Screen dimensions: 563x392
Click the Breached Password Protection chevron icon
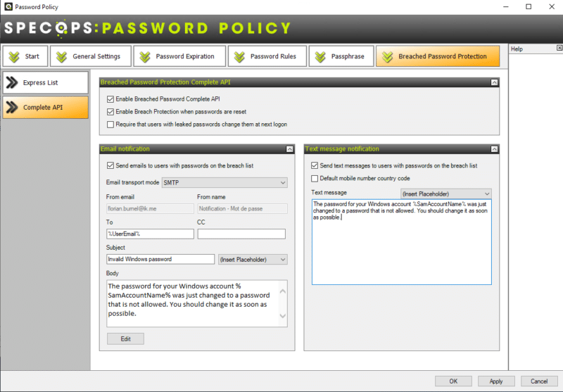point(388,57)
